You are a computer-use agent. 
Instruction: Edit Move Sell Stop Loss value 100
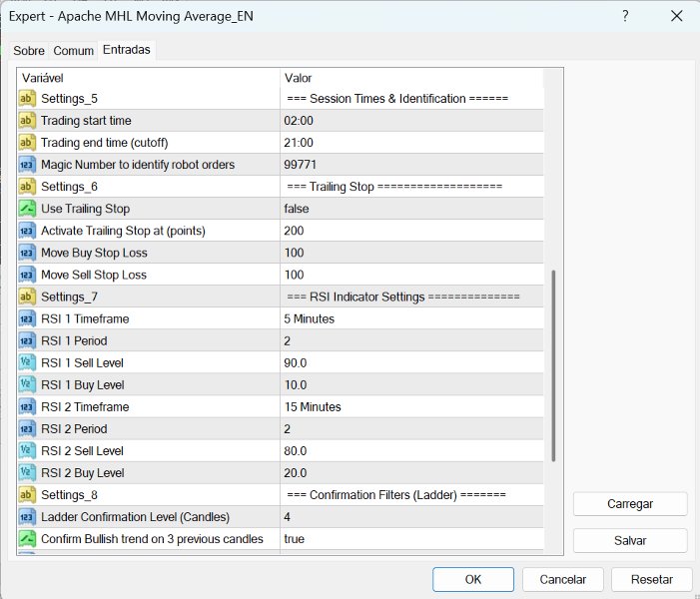(x=411, y=275)
